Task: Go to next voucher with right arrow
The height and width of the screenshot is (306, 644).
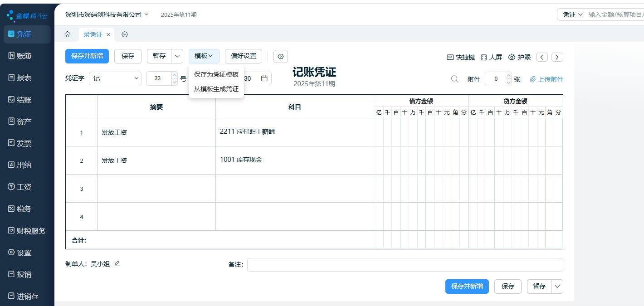Action: click(x=557, y=57)
